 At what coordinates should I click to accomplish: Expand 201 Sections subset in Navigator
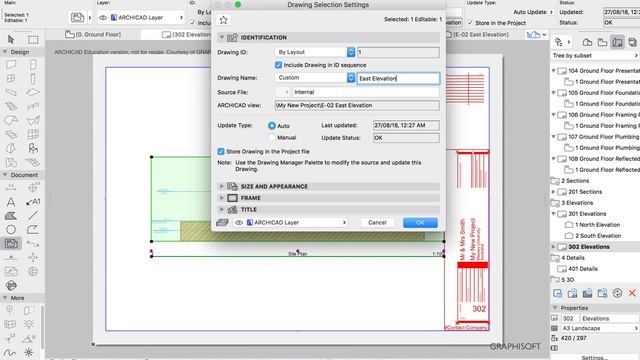click(x=553, y=191)
